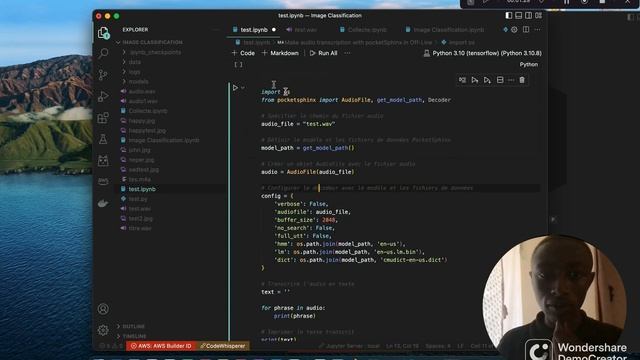
Task: Run cell by line icon
Action: click(x=462, y=80)
